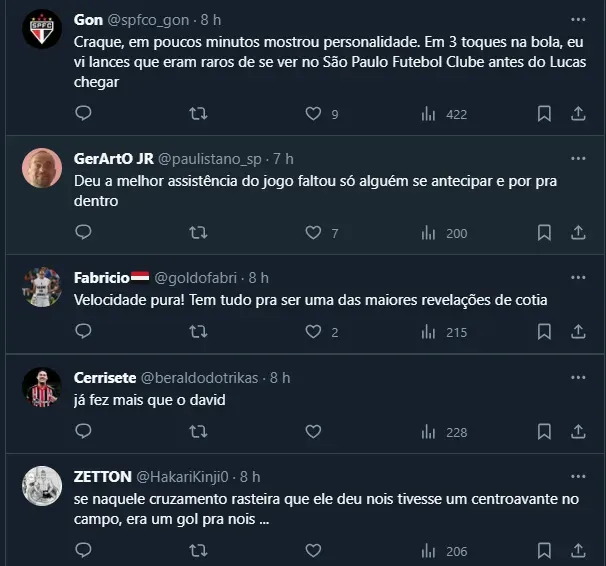Screen dimensions: 606x566
Task: Open GerArtO JR's display name link
Action: coord(113,159)
